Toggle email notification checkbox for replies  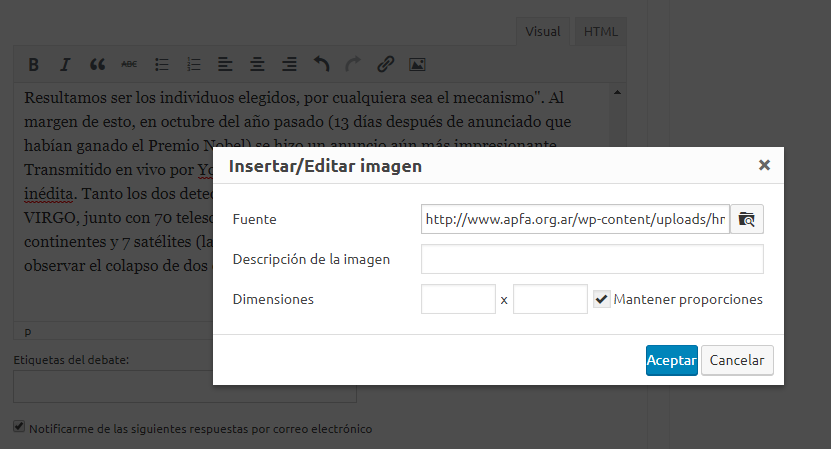click(x=19, y=427)
